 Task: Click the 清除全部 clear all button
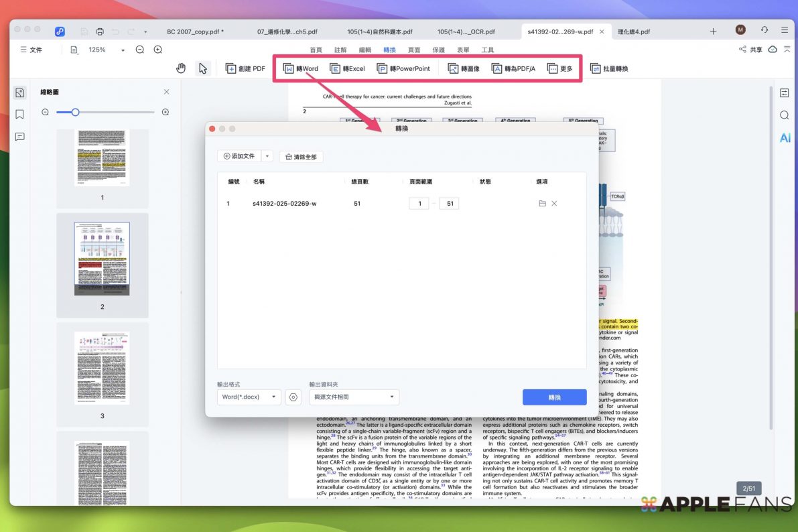click(x=301, y=157)
